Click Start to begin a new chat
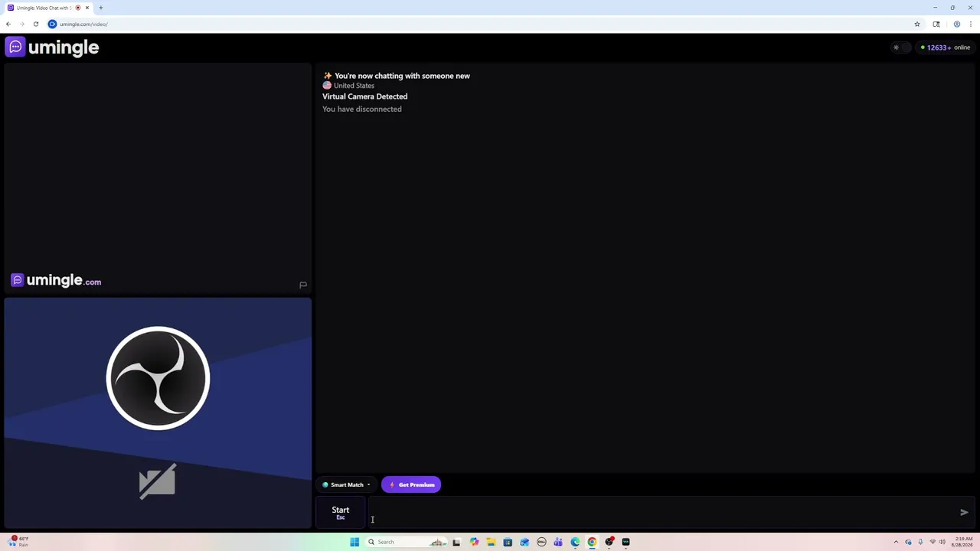Image resolution: width=980 pixels, height=551 pixels. [341, 512]
